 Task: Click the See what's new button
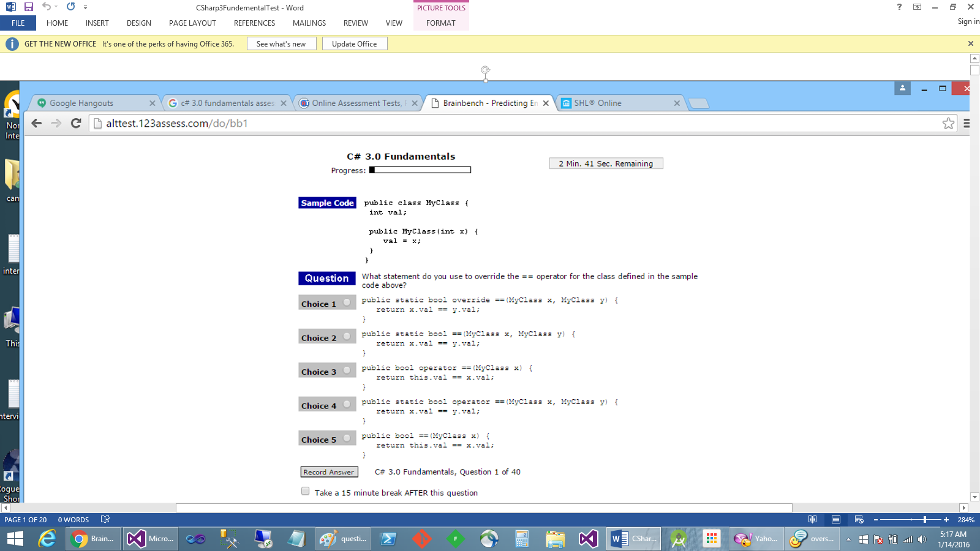[x=281, y=44]
